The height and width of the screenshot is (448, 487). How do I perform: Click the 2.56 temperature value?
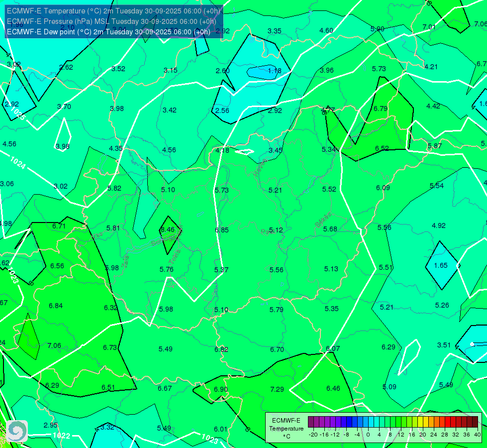222,111
